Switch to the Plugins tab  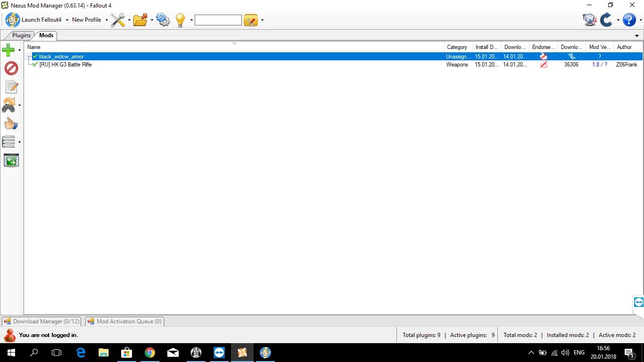click(x=21, y=35)
